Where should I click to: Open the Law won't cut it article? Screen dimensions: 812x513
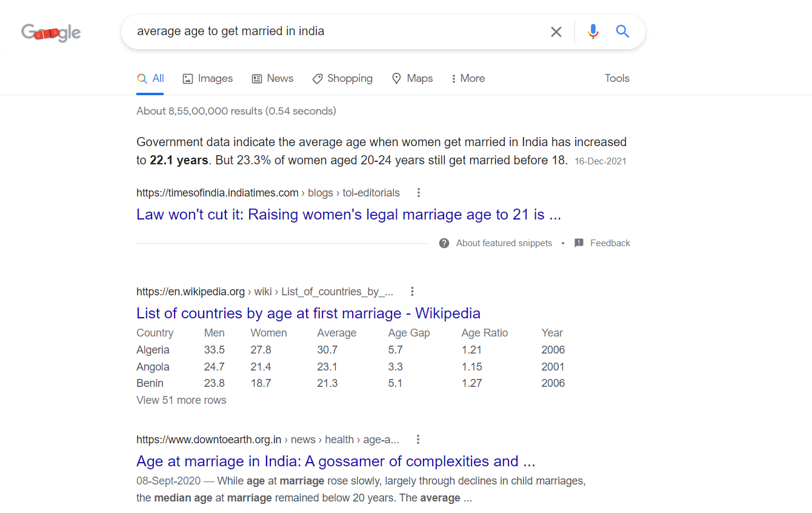[x=348, y=215]
